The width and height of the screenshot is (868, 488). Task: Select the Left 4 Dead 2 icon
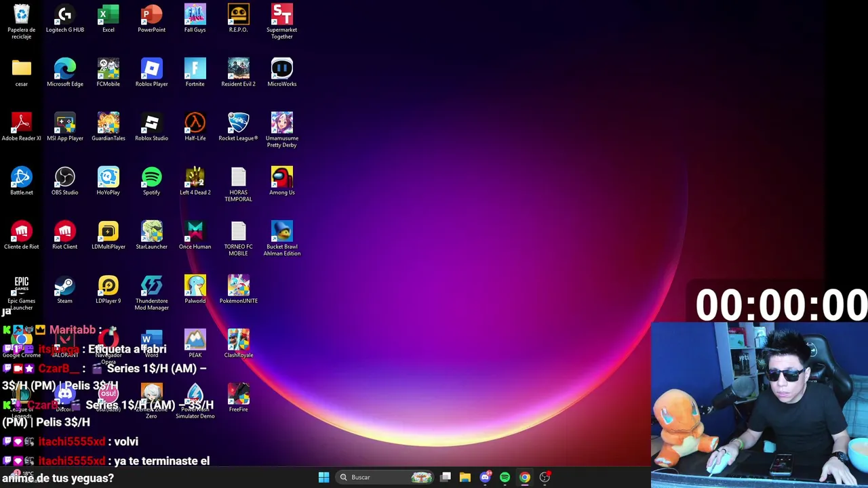195,181
